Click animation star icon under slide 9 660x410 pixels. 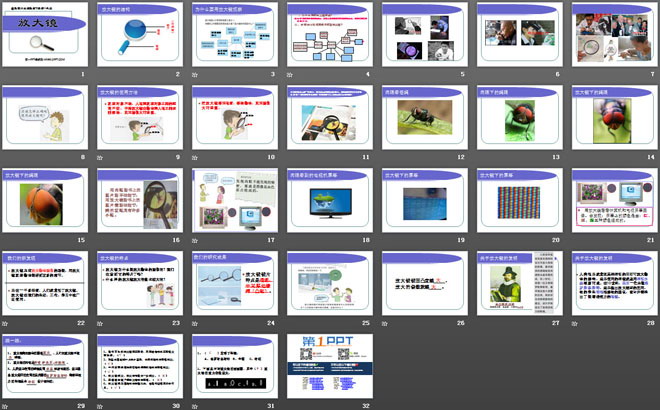point(100,157)
